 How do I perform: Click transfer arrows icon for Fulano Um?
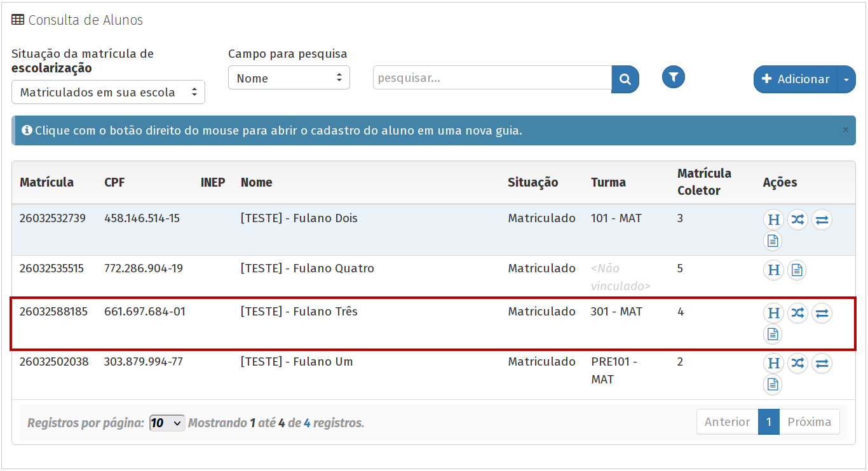(822, 363)
